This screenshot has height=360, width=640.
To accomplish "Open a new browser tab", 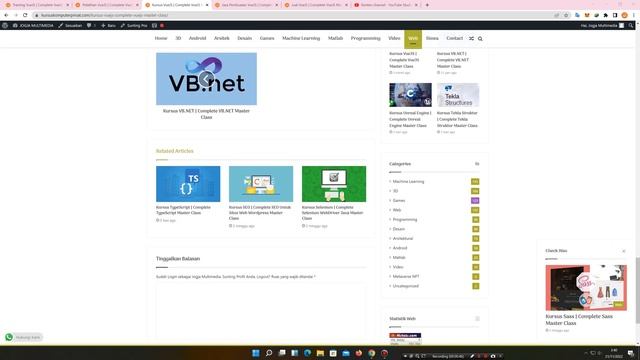I will (x=427, y=5).
